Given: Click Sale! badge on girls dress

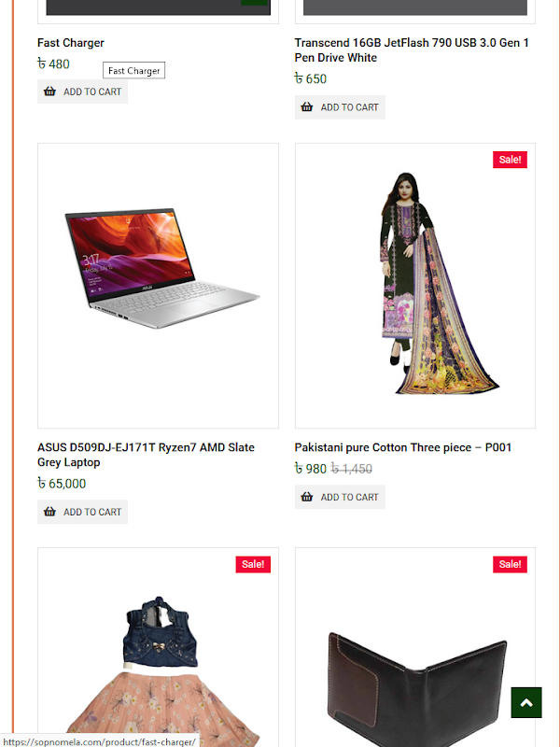Looking at the screenshot, I should [x=253, y=564].
